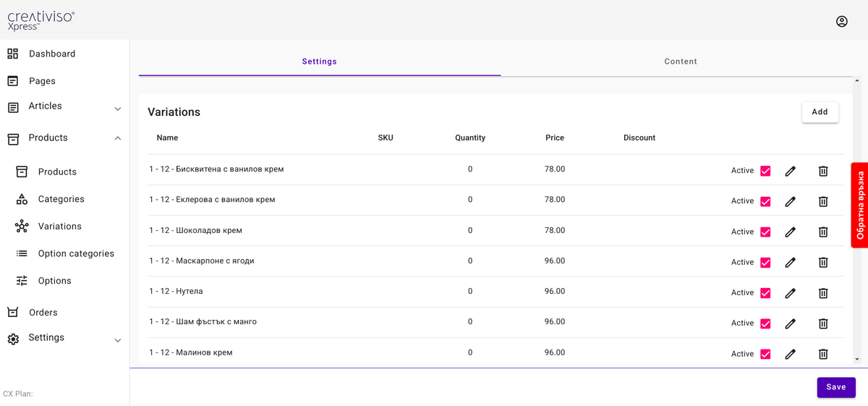This screenshot has width=868, height=406.
Task: Click price 78.00 in Шоколадов крем row
Action: [555, 230]
